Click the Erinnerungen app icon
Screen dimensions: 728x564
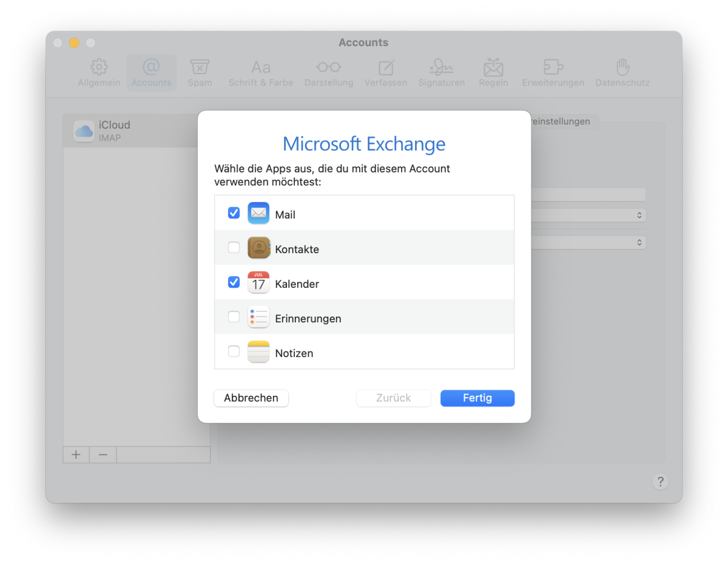pos(258,317)
